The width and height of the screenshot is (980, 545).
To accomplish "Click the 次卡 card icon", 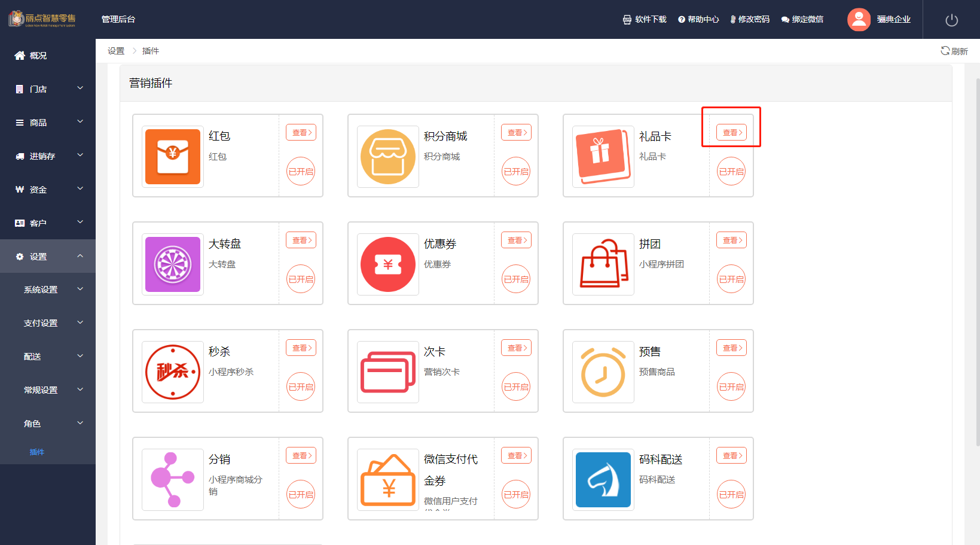I will 388,372.
